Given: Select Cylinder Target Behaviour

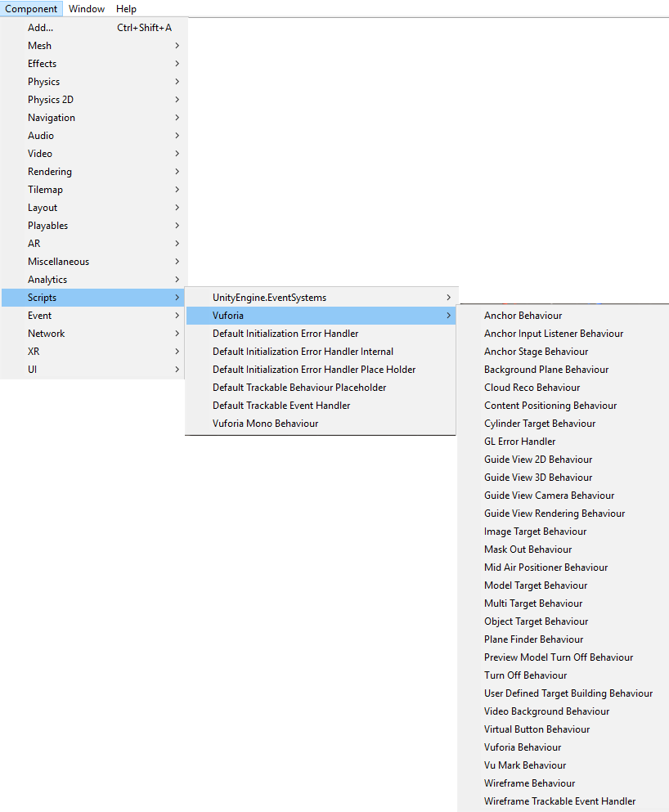Looking at the screenshot, I should point(563,424).
